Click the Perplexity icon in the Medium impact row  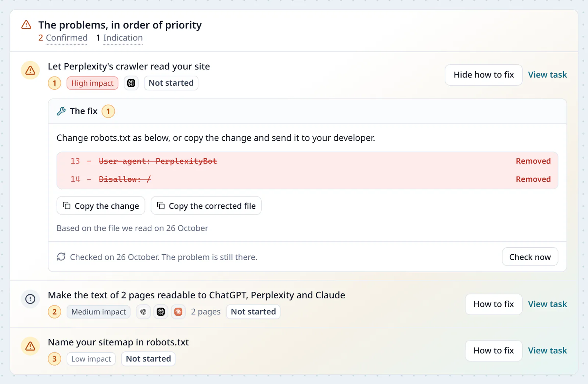(x=161, y=312)
